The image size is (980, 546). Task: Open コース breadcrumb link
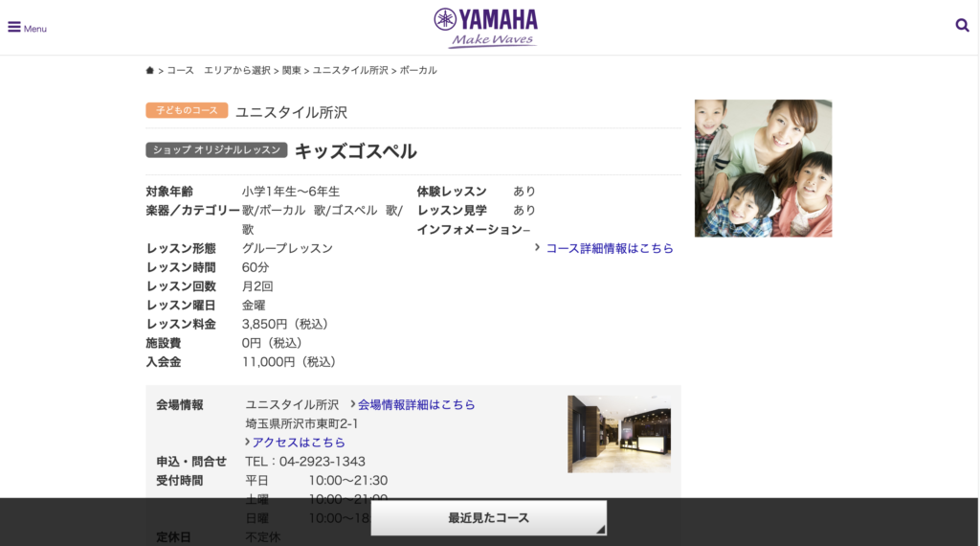180,71
